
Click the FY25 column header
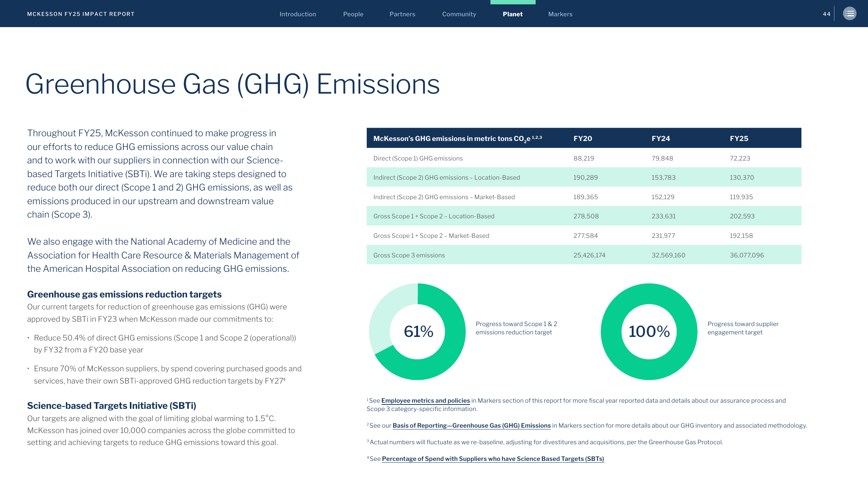click(x=739, y=138)
